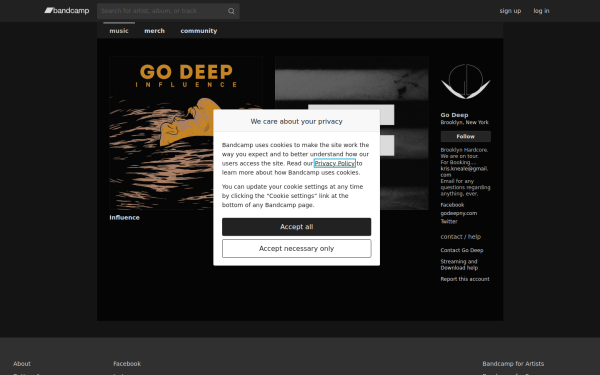The image size is (600, 375).
Task: Open the Influence album title link
Action: pos(124,217)
